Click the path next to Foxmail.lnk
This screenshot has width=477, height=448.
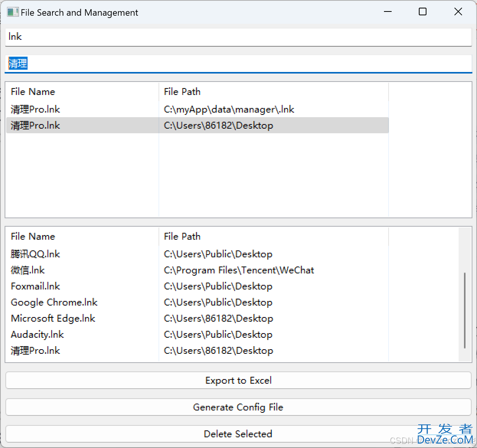pyautogui.click(x=218, y=286)
